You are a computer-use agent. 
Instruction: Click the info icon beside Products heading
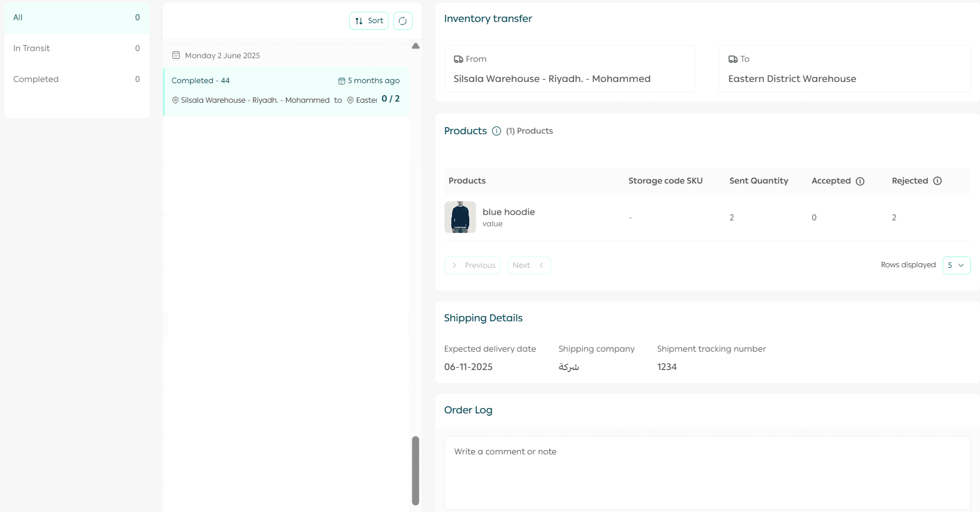pos(497,131)
